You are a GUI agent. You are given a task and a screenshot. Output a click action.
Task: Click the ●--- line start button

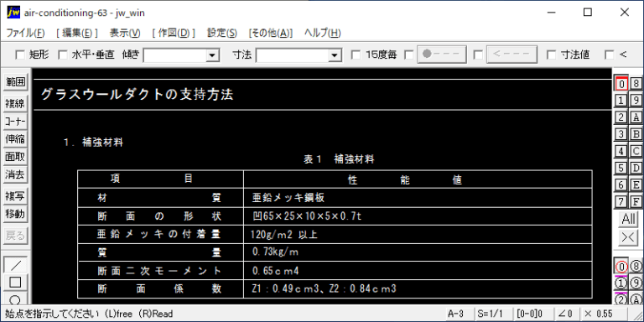(x=442, y=55)
